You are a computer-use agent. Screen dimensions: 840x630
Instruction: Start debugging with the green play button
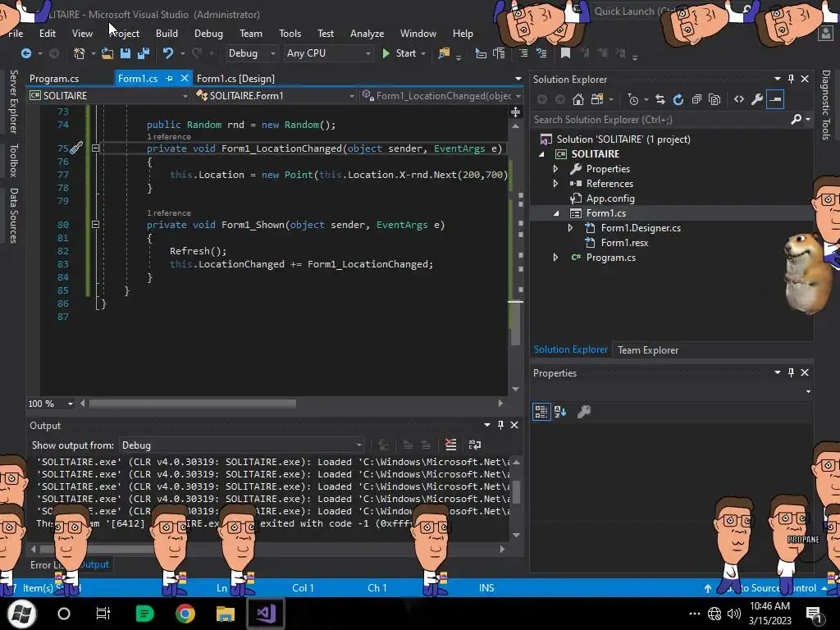coord(386,53)
